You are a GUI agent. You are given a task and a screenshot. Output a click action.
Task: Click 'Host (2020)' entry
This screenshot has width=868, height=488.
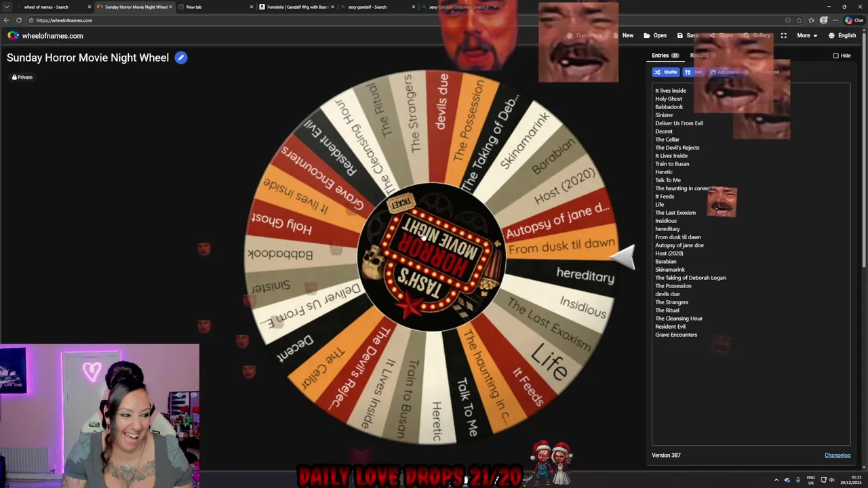click(669, 253)
